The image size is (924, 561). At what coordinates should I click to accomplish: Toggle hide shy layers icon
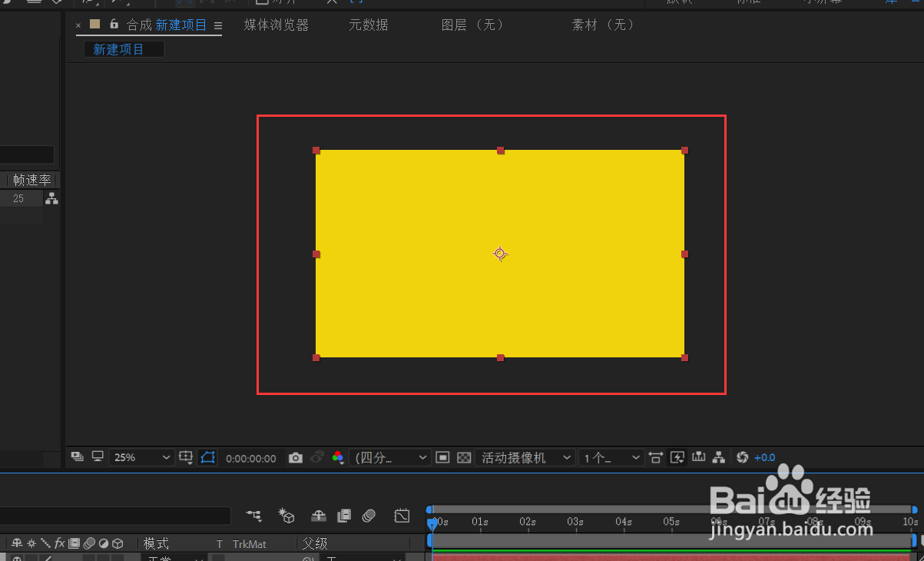point(318,516)
